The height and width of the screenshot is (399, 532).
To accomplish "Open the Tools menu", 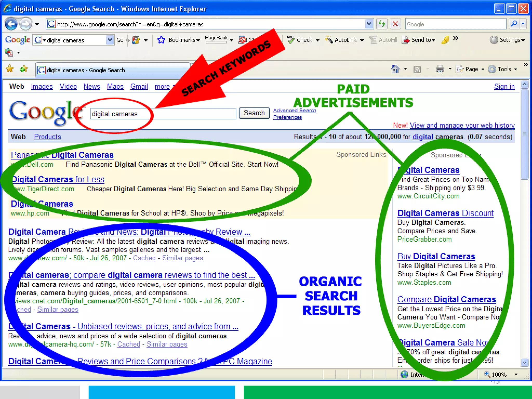I will click(x=504, y=69).
